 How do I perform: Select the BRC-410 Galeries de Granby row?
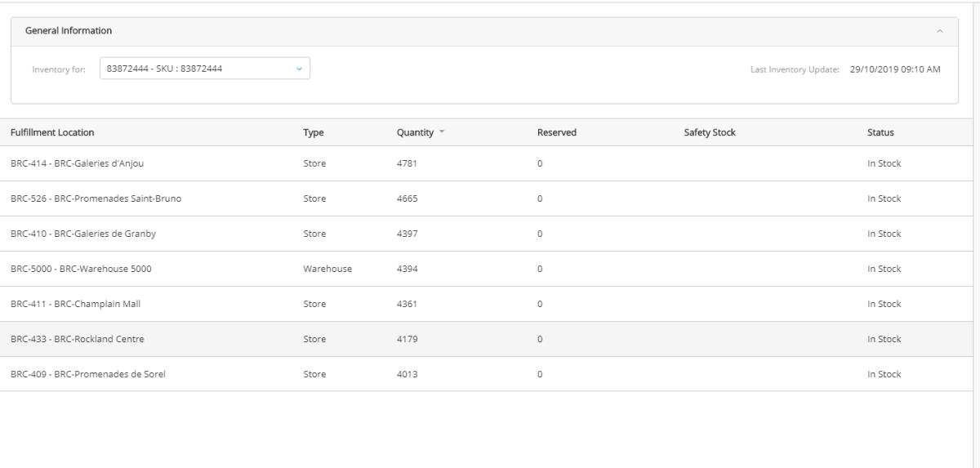pos(82,234)
